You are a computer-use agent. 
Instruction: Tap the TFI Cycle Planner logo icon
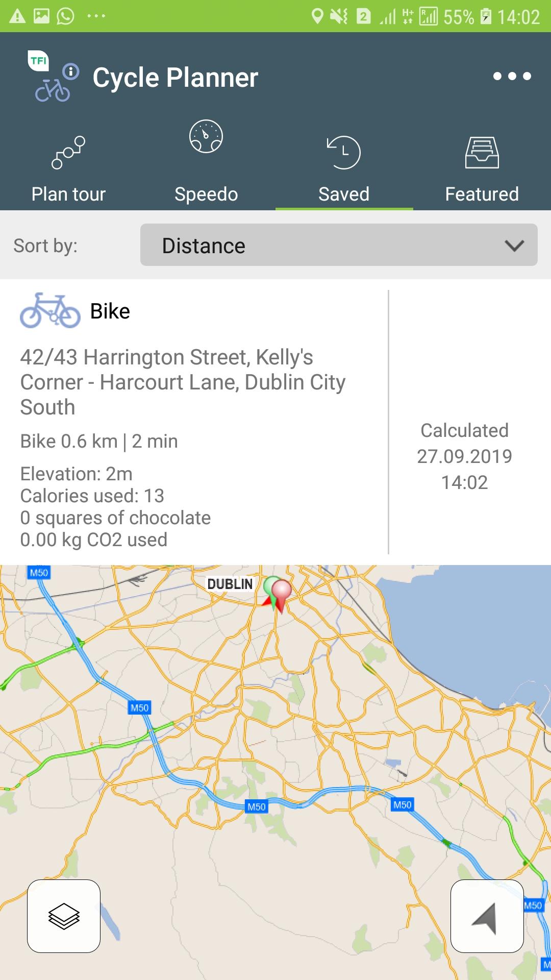tap(53, 77)
